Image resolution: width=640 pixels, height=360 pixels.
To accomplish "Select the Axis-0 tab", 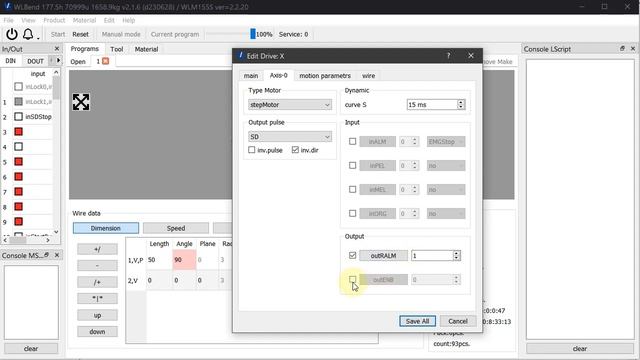I will tap(278, 75).
